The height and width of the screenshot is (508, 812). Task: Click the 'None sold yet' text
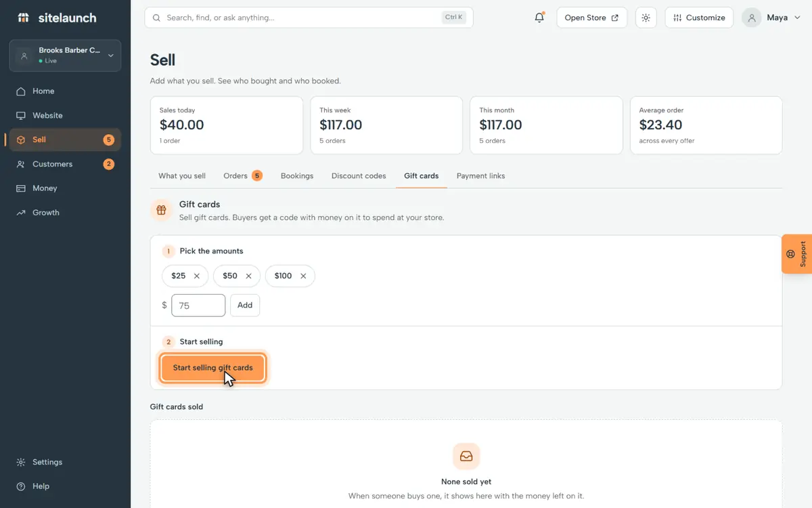tap(466, 482)
